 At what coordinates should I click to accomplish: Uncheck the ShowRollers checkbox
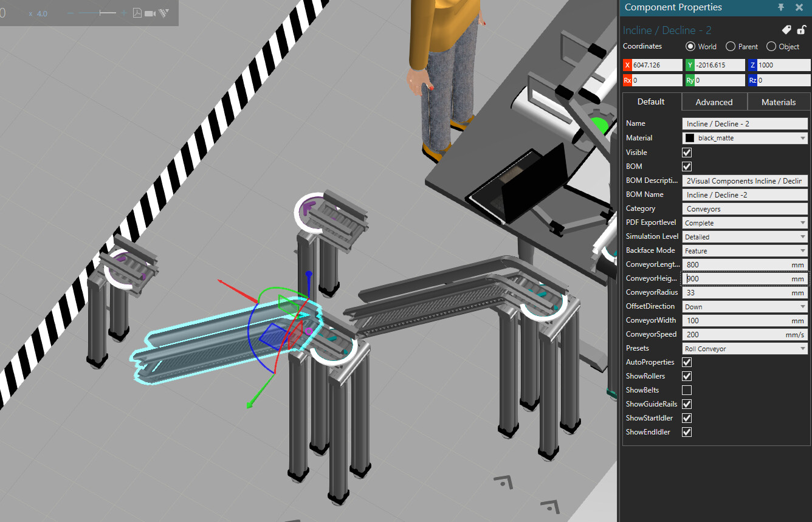pyautogui.click(x=687, y=376)
